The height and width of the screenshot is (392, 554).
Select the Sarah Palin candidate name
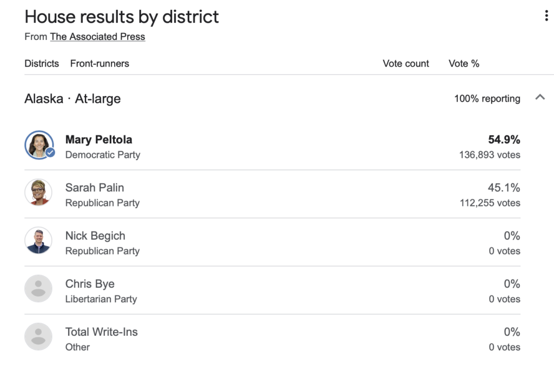[95, 188]
